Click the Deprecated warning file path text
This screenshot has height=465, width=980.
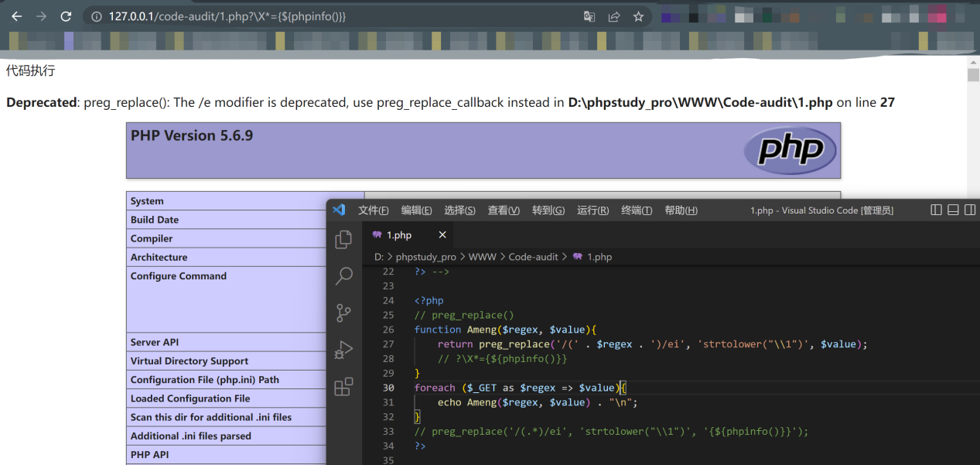point(700,102)
